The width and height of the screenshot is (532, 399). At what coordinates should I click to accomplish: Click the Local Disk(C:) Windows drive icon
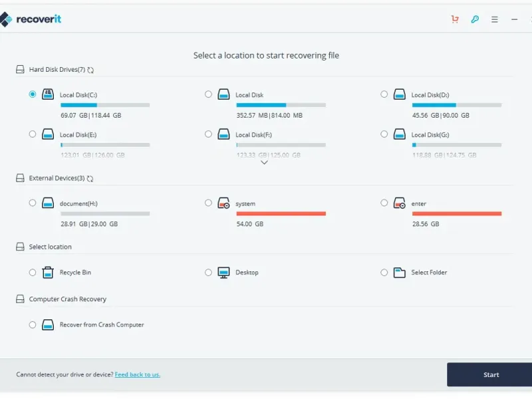[x=48, y=94]
